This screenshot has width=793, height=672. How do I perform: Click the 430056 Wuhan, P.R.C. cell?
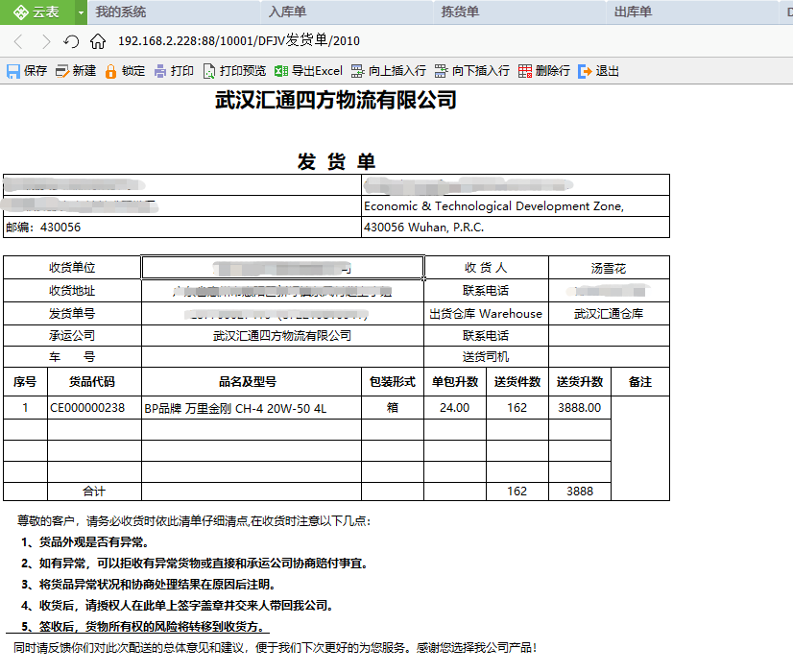click(516, 227)
